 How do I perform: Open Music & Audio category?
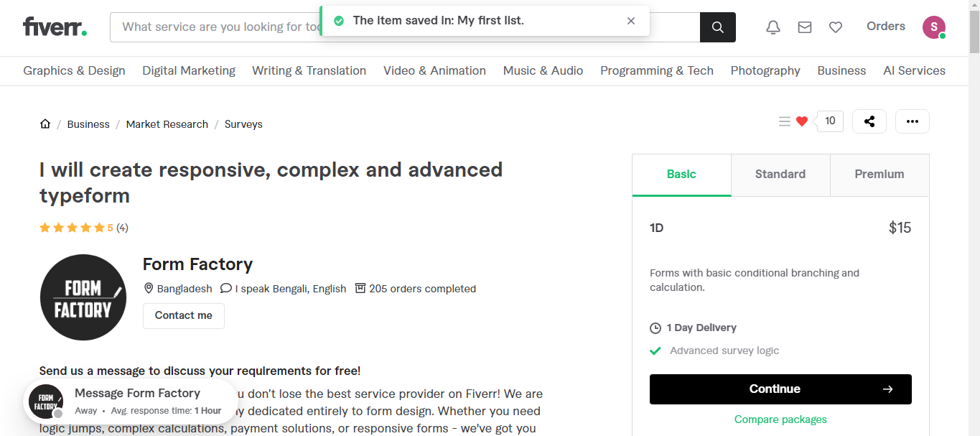(543, 70)
